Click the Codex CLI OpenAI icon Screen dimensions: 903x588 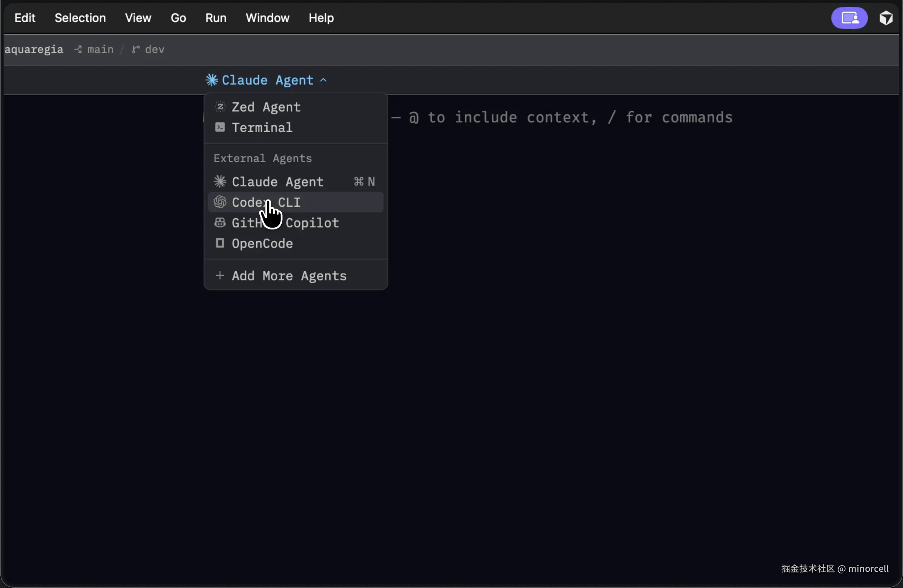(x=220, y=202)
